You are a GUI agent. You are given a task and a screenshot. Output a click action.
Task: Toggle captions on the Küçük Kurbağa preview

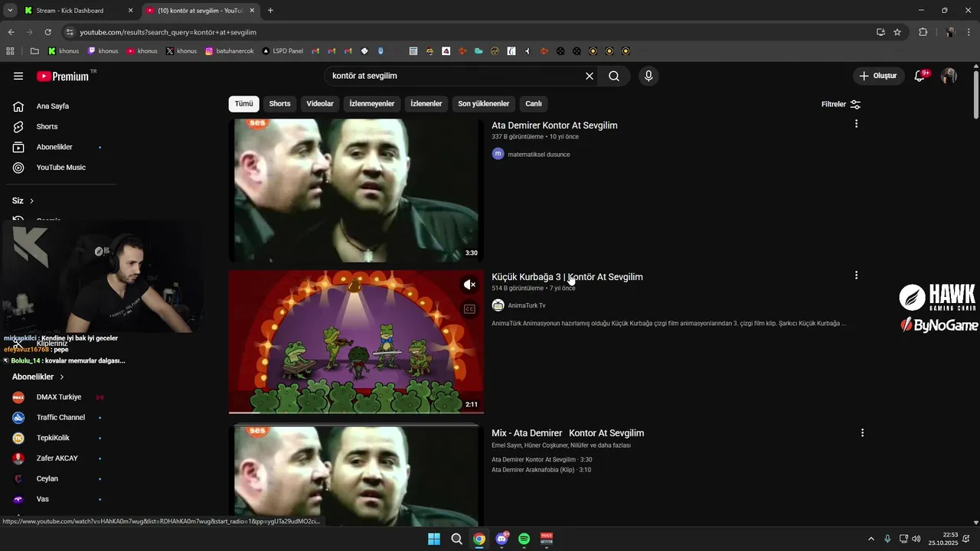469,309
